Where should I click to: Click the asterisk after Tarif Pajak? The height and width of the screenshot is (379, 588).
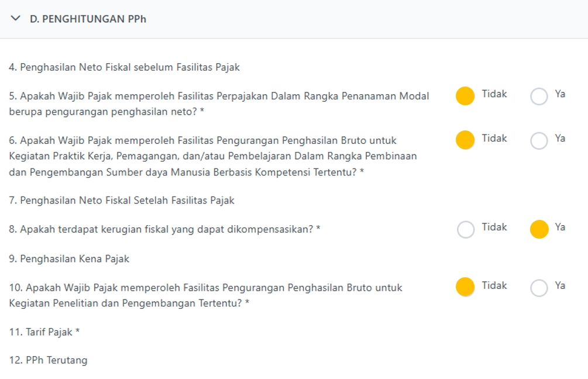[77, 332]
